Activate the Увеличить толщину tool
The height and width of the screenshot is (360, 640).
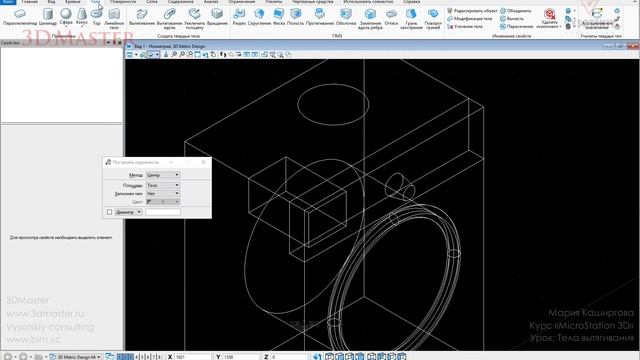tap(194, 19)
